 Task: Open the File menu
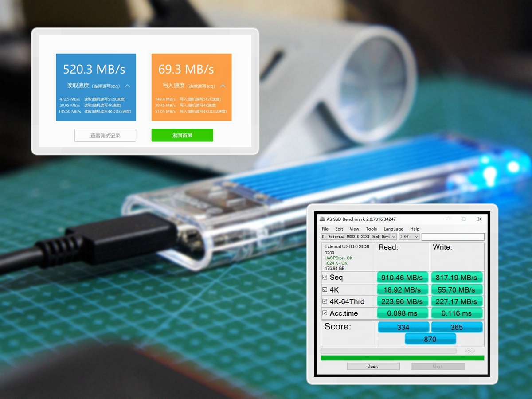325,229
